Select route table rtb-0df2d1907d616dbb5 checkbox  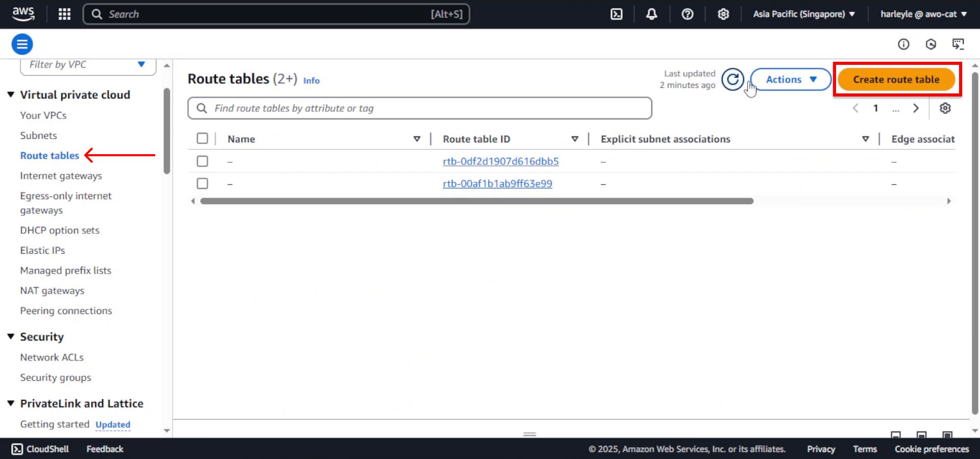pos(203,161)
